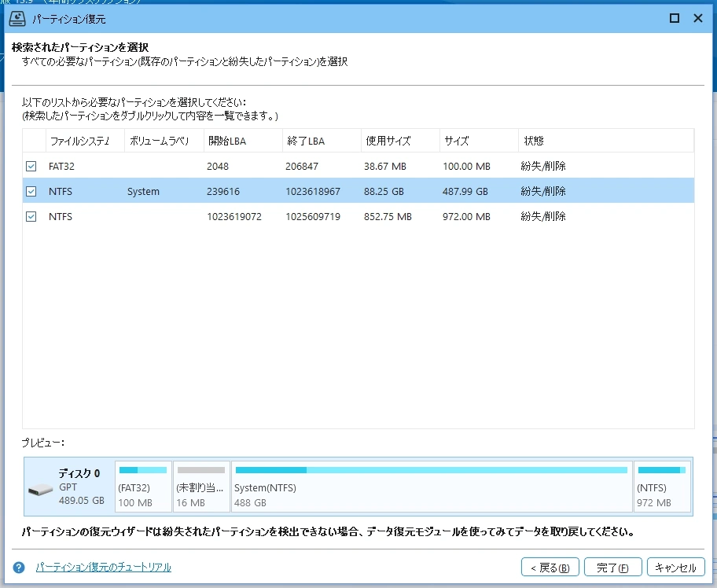Screen dimensions: 717x588
Task: Click the ファイルシステム column header
Action: [x=85, y=141]
